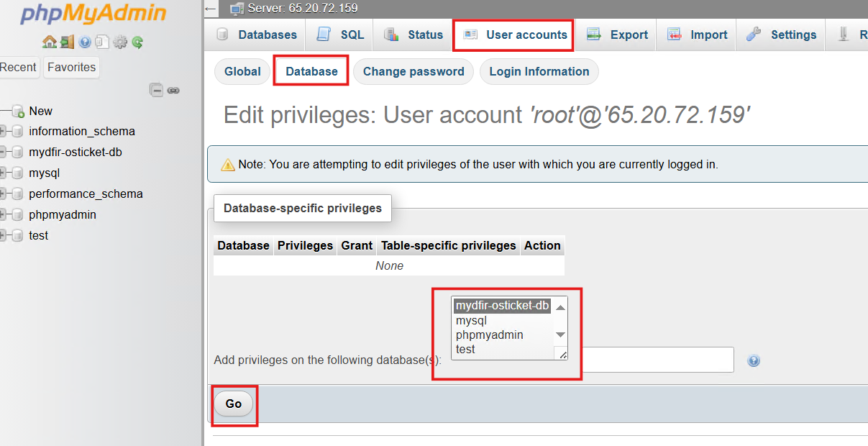Open the Databases tab
The width and height of the screenshot is (868, 446).
pyautogui.click(x=256, y=35)
